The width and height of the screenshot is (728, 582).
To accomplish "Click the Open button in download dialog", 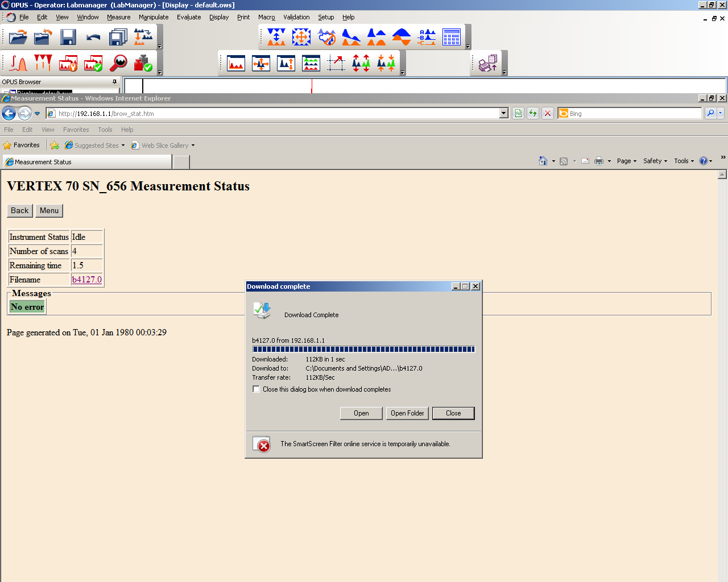I will 361,413.
